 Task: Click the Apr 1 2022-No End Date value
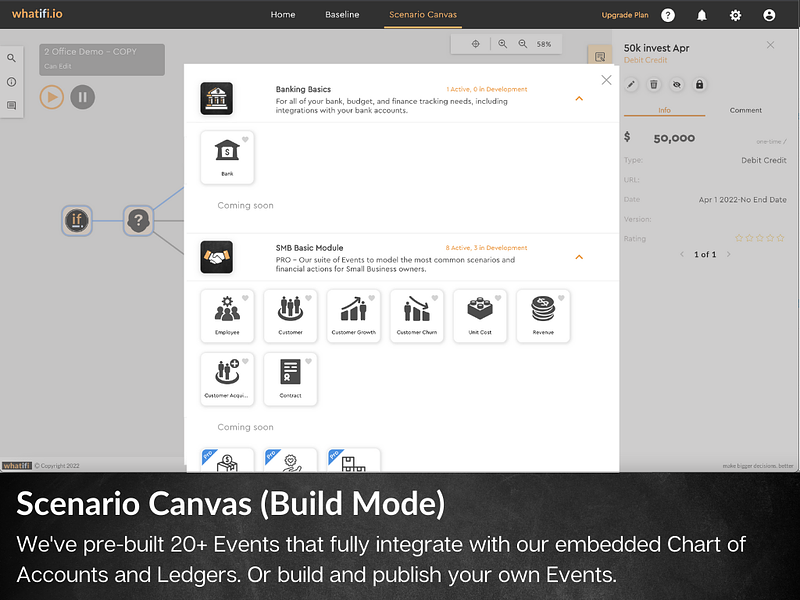742,199
